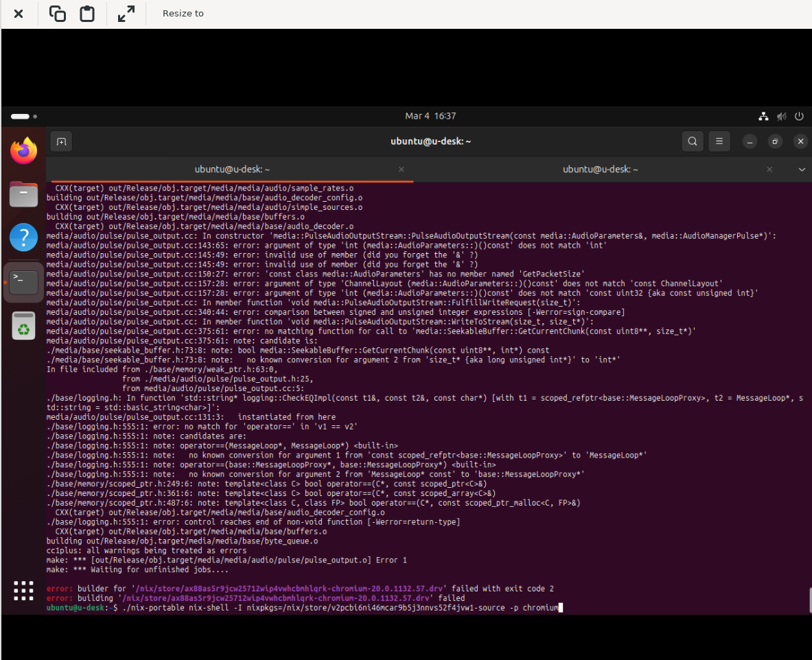The image size is (812, 660).
Task: Open terminal search with the magnifier icon
Action: coord(693,141)
